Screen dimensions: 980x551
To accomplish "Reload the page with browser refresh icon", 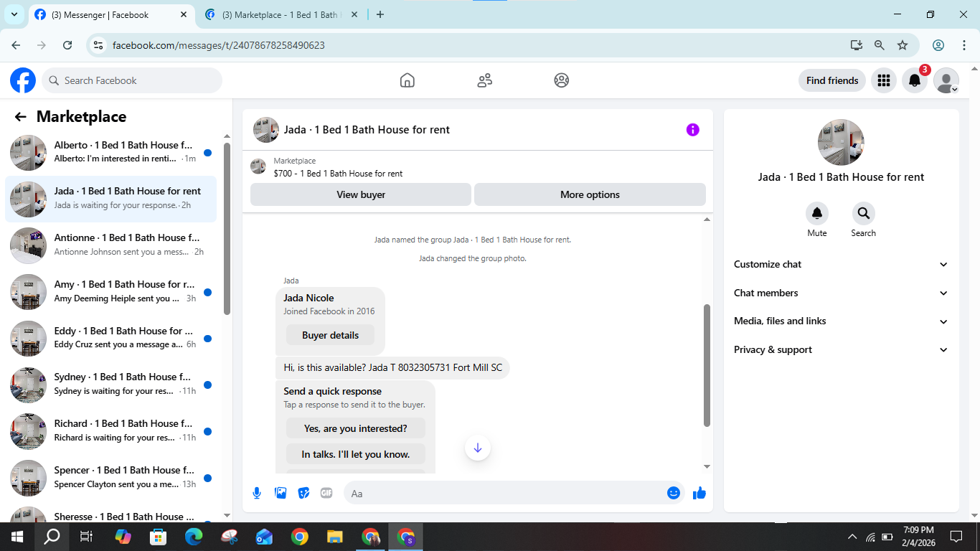I will [67, 45].
